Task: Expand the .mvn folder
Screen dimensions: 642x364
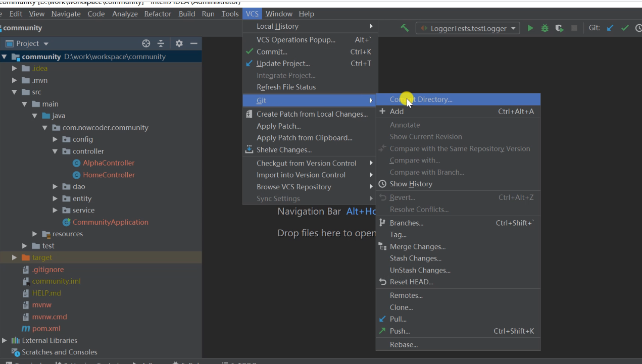Action: coord(15,80)
